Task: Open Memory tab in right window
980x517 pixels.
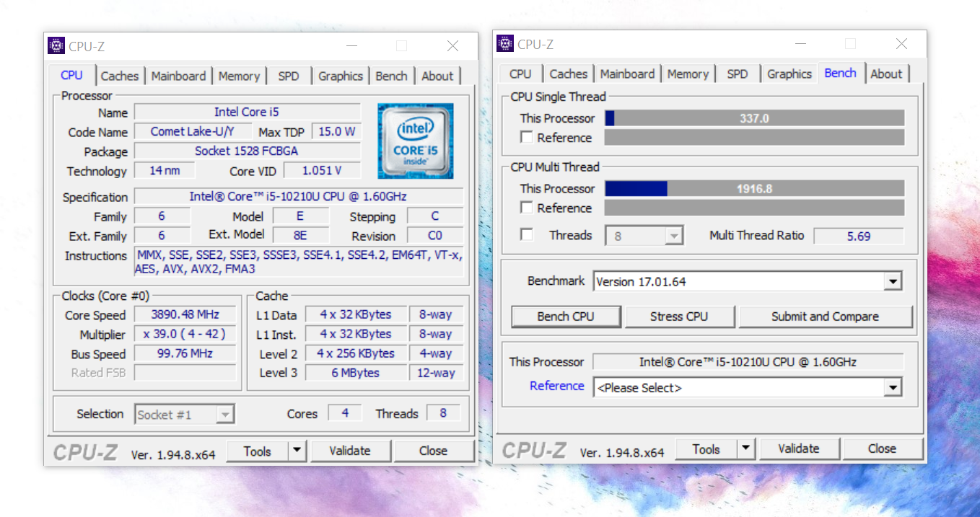Action: tap(688, 74)
